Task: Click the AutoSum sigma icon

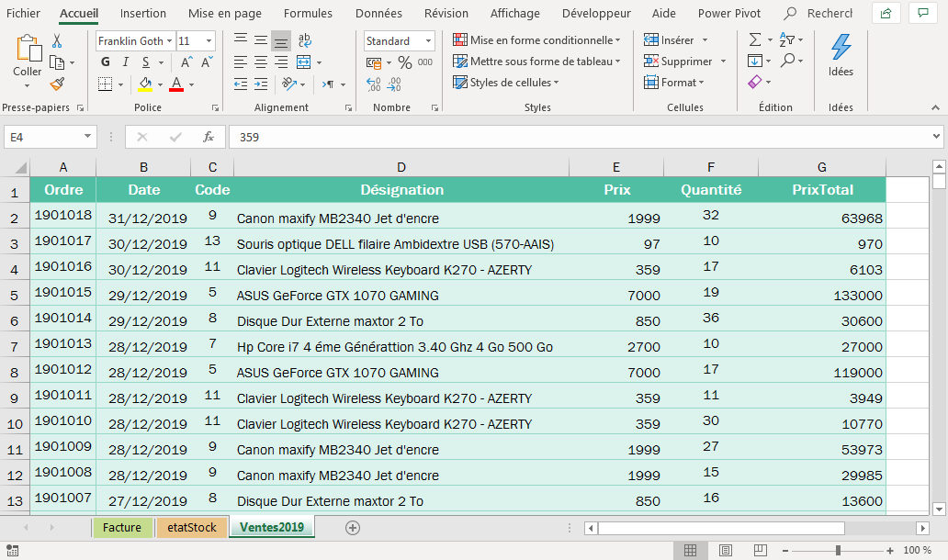Action: point(755,39)
